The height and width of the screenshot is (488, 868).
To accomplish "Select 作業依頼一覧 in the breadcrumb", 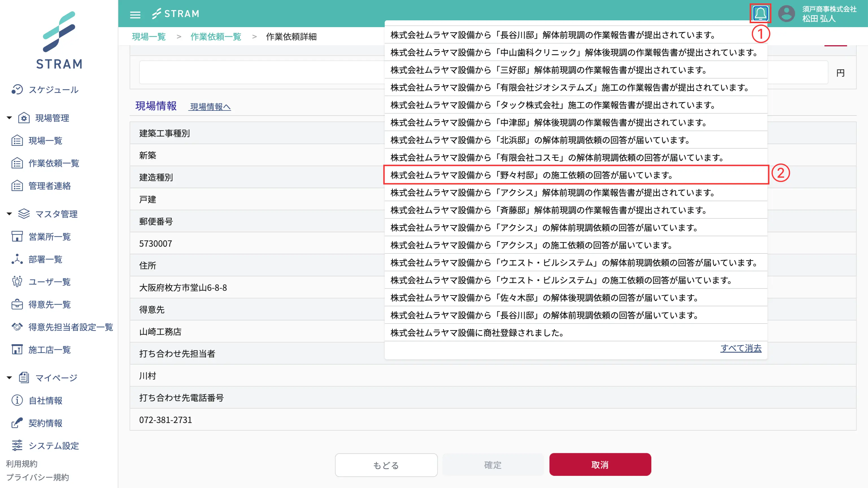I will click(x=216, y=37).
